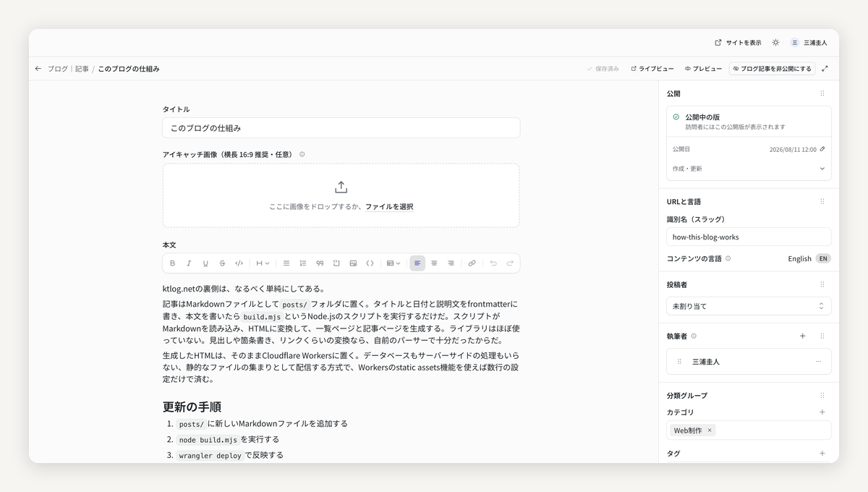Open the 三浦圭人 user menu

[x=809, y=43]
